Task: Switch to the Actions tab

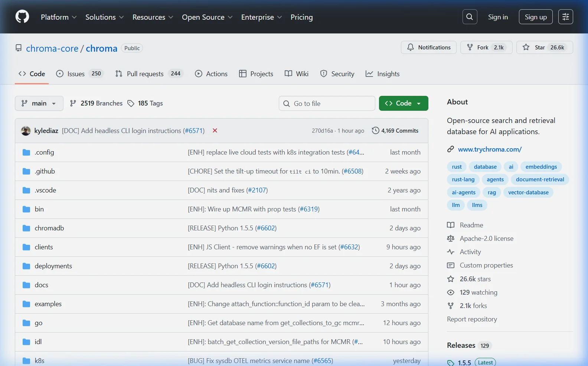Action: pyautogui.click(x=211, y=74)
